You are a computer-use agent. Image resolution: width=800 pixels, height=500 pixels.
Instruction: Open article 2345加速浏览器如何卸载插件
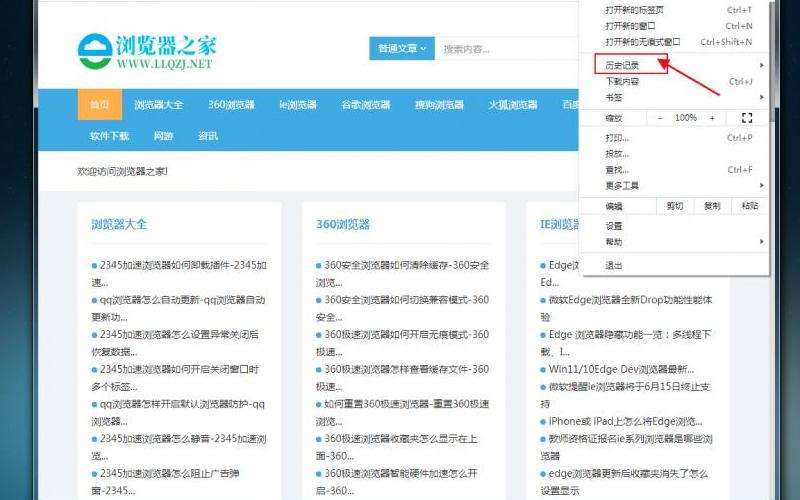coord(179,273)
